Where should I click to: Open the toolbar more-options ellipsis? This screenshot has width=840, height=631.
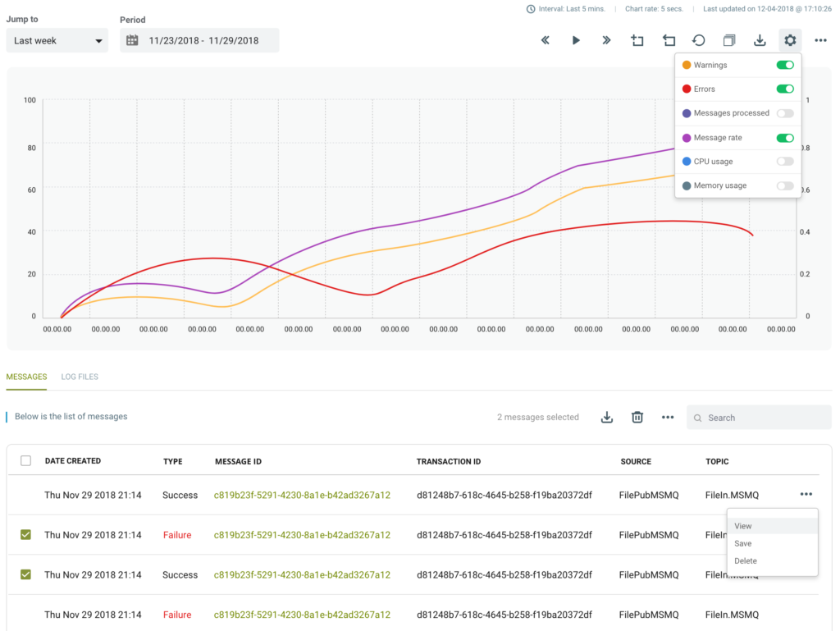click(x=820, y=40)
